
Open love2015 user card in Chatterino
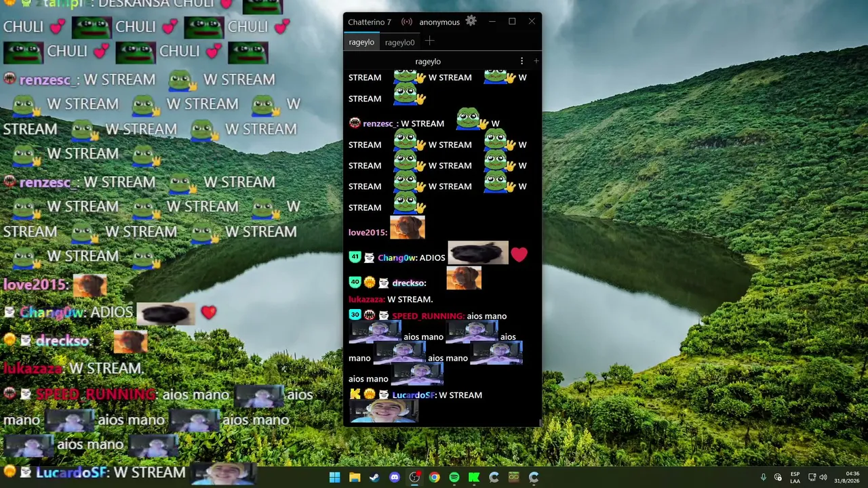tap(368, 232)
